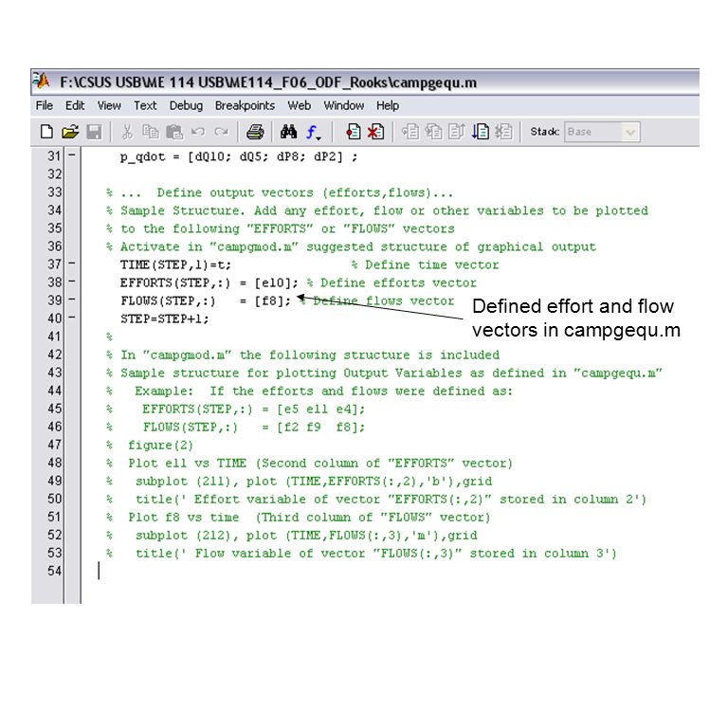Open Find text with binoculars icon
Viewport: 728px width, 728px height.
pos(288,132)
